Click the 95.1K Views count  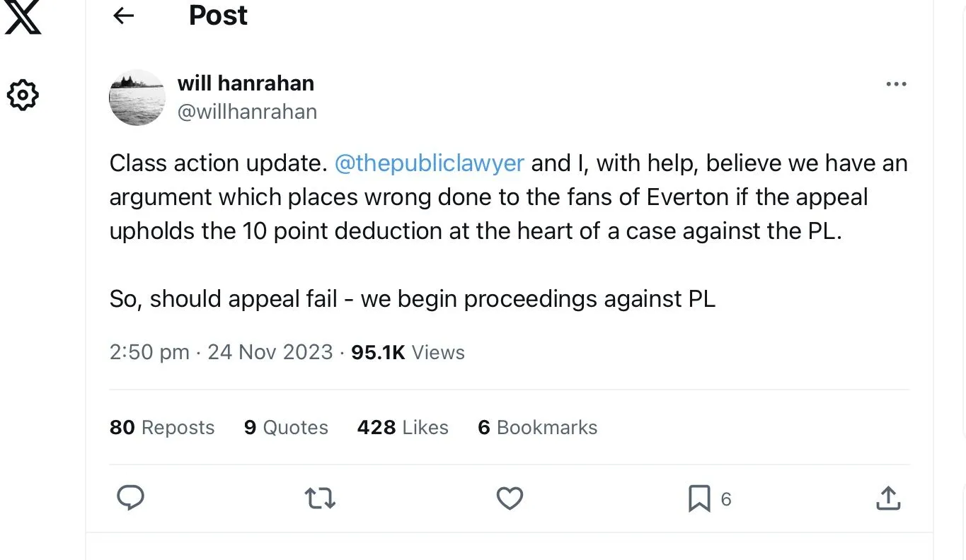click(408, 352)
